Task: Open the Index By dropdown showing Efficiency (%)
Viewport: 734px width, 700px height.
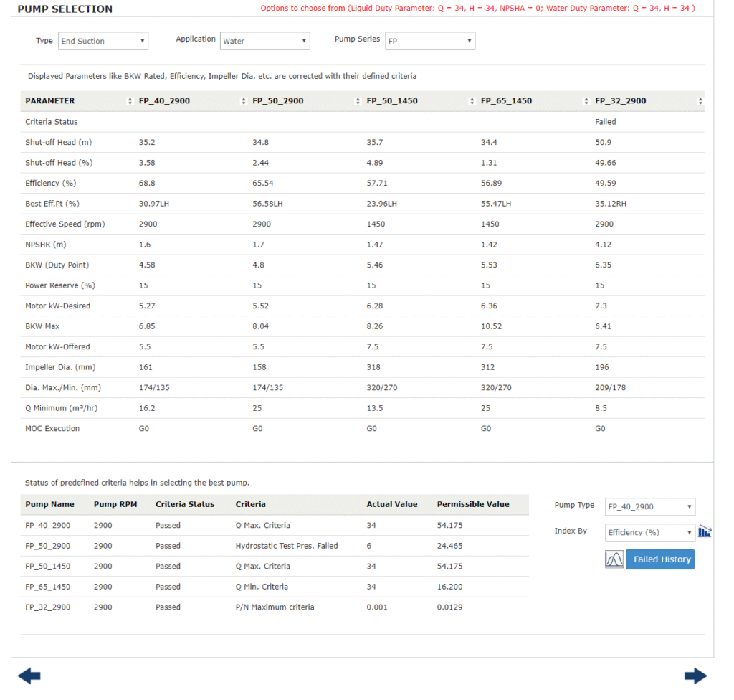Action: click(650, 532)
